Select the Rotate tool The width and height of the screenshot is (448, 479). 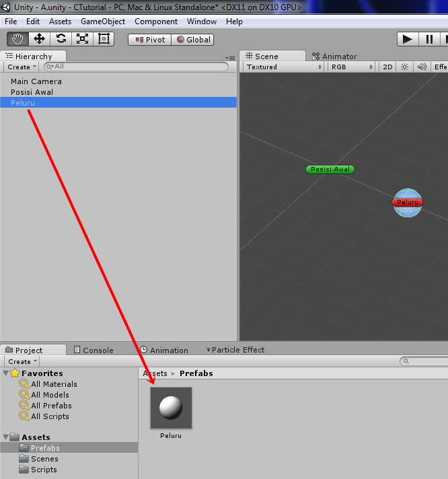pos(61,39)
